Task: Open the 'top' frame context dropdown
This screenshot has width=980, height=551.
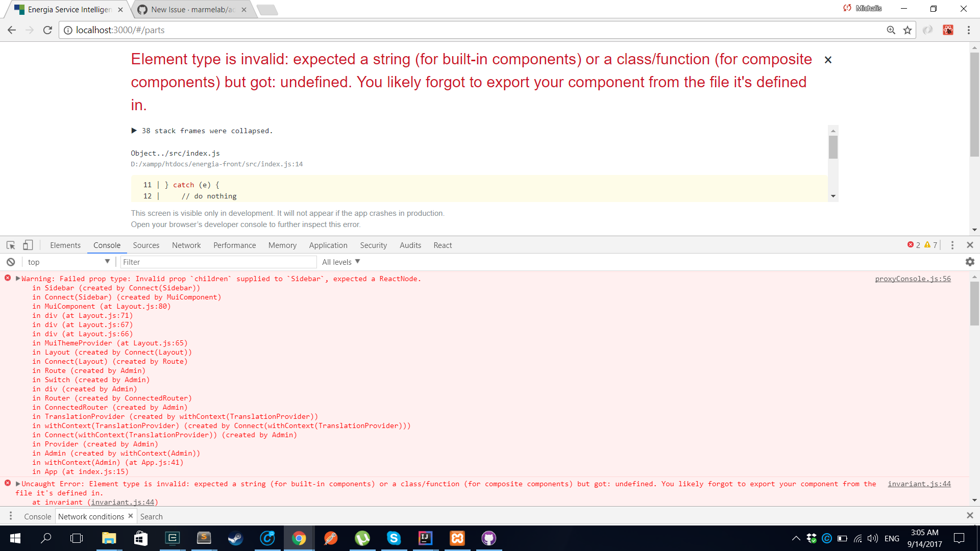Action: (68, 262)
